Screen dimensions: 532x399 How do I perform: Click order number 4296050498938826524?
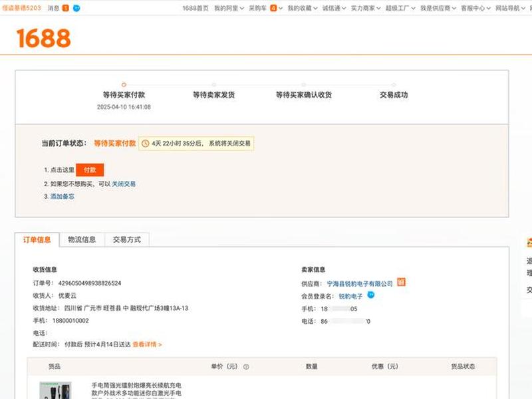point(90,283)
